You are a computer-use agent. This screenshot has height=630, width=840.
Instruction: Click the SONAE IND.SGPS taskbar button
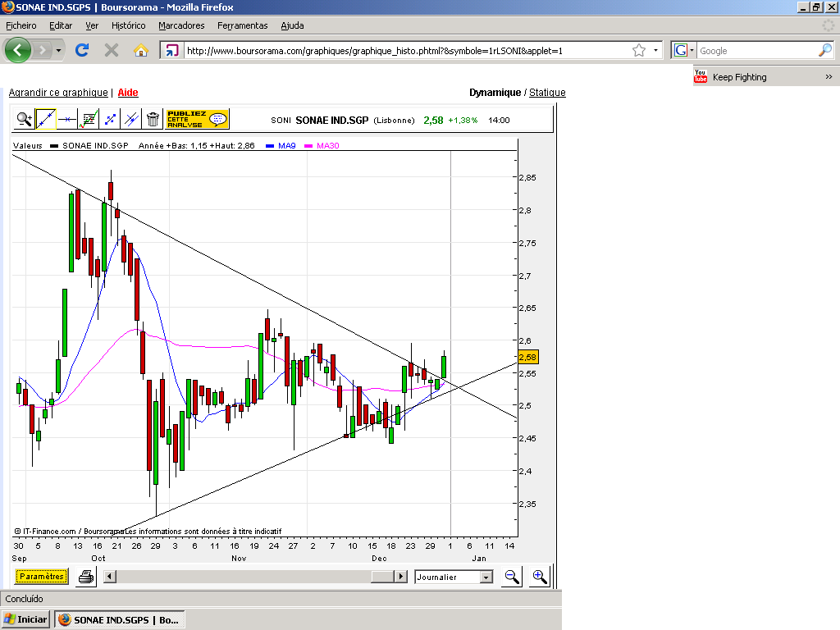[x=120, y=619]
